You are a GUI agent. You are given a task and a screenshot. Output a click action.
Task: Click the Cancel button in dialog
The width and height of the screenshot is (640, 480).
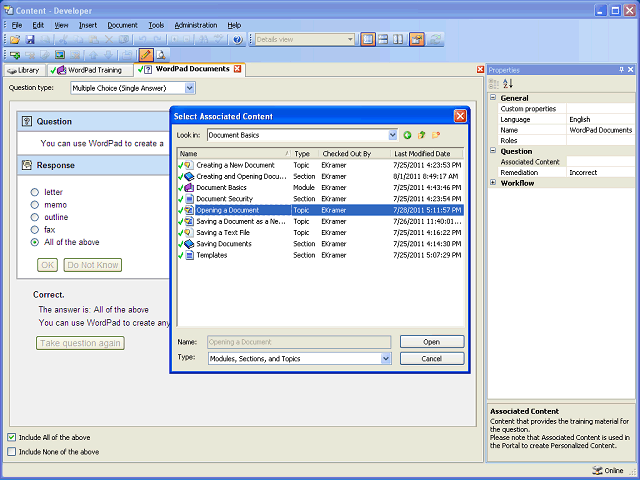(432, 359)
